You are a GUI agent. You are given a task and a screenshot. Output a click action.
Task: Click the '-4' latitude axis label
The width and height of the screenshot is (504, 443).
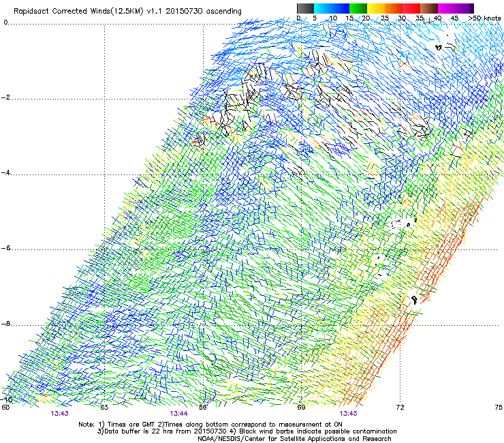[x=5, y=172]
